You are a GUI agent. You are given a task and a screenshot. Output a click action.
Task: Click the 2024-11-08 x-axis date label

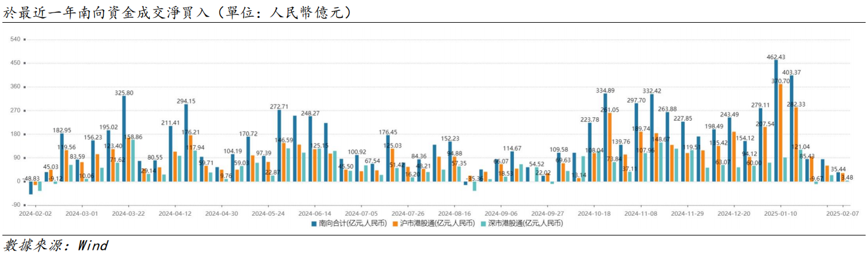click(x=641, y=213)
